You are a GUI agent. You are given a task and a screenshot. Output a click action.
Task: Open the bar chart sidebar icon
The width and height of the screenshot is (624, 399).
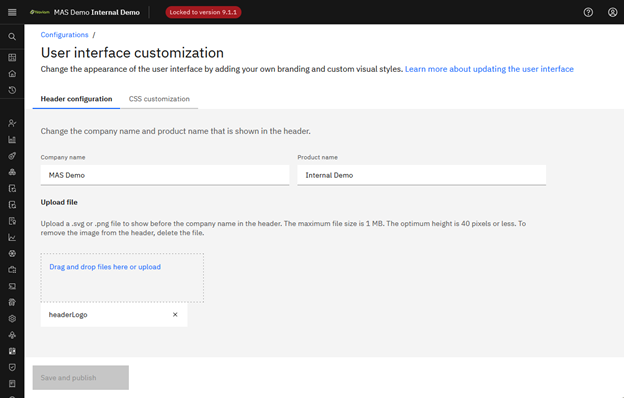pyautogui.click(x=12, y=139)
